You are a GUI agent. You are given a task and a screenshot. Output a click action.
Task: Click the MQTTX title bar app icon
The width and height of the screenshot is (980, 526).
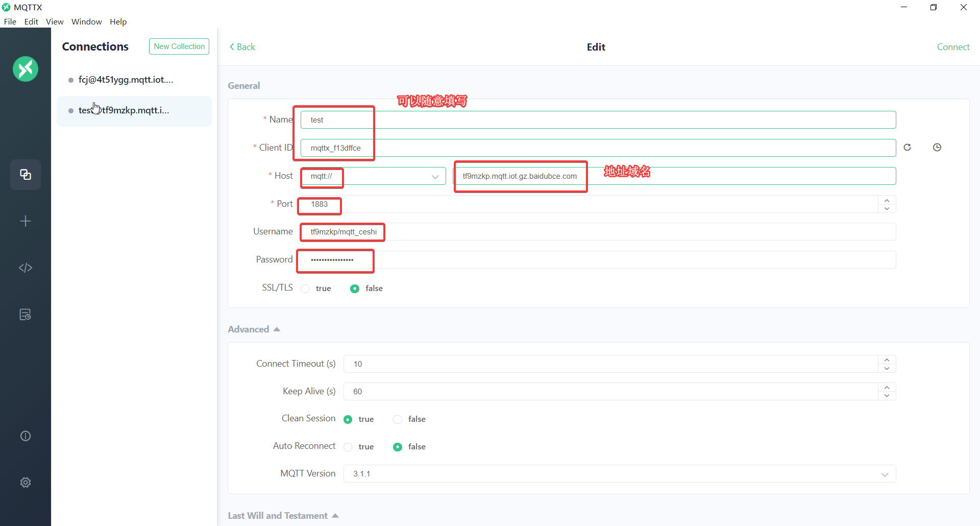[x=6, y=7]
